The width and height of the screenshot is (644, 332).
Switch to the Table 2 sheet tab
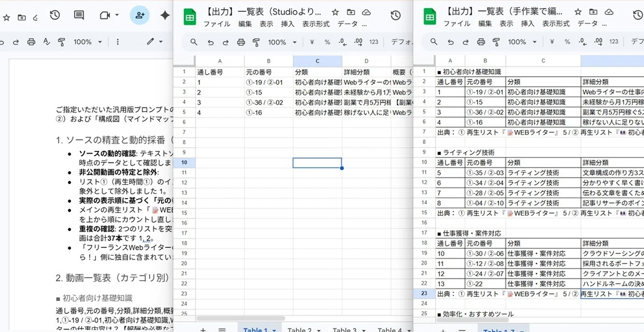(x=299, y=330)
